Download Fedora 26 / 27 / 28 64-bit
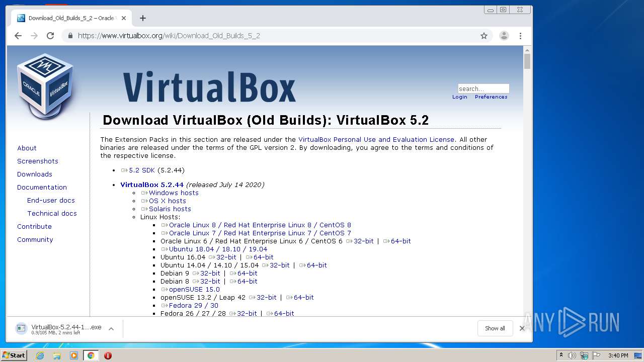644x362 pixels. pos(280,313)
